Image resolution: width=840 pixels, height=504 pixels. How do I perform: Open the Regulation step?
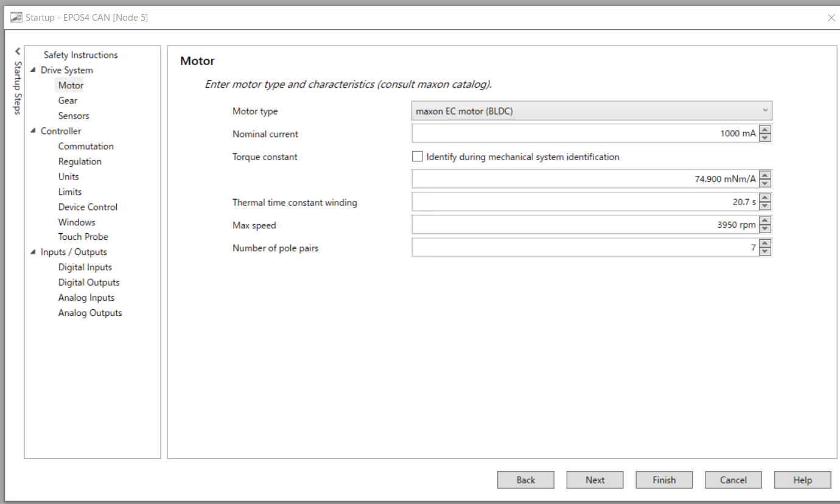point(80,161)
